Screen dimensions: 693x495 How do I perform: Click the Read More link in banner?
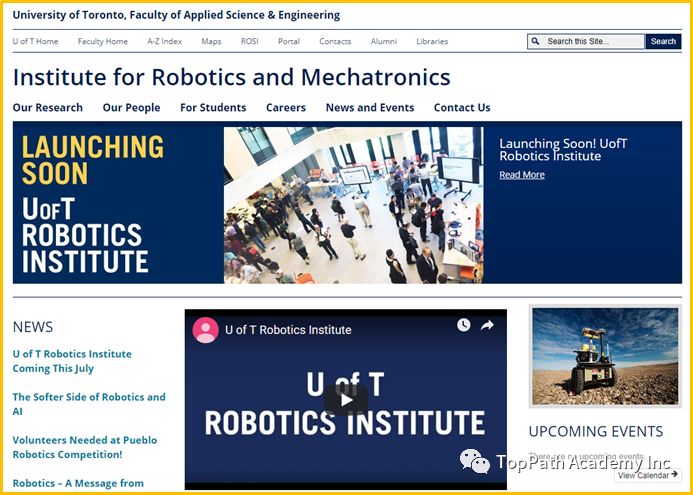[x=522, y=175]
